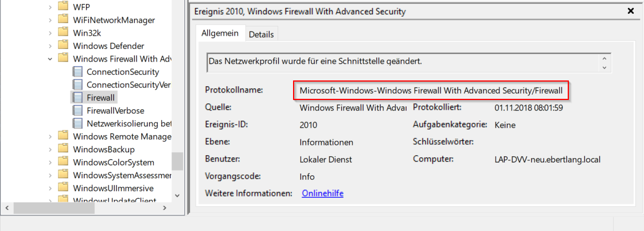
Task: Switch to the Details tab
Action: click(261, 34)
